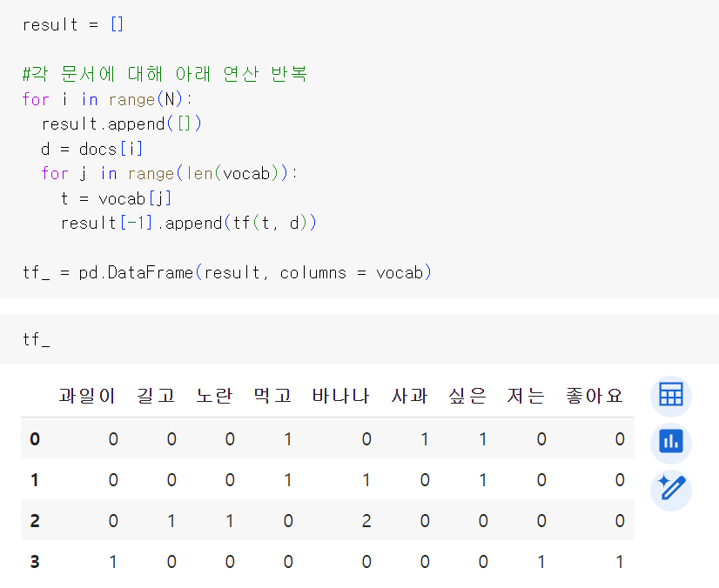719x588 pixels.
Task: Convert dataframe to interactive table icon
Action: [x=671, y=395]
